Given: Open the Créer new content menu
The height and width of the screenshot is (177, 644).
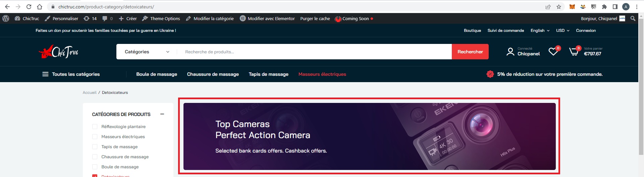Looking at the screenshot, I should (x=128, y=18).
